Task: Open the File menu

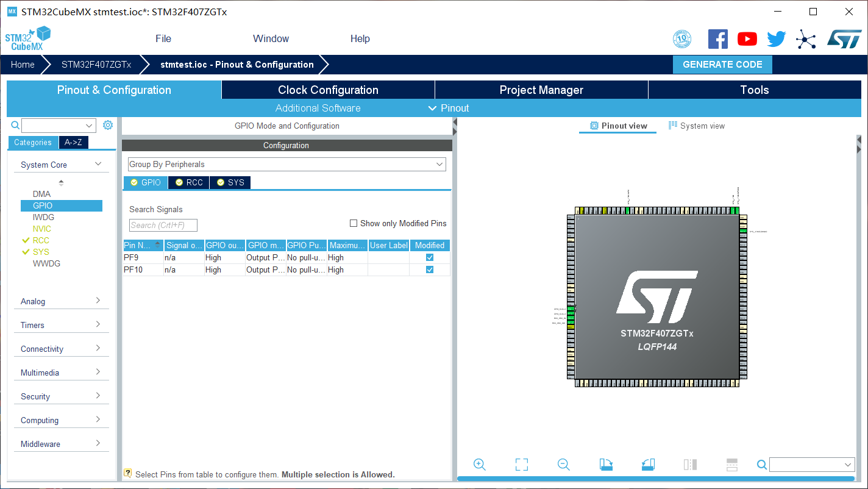Action: [163, 38]
